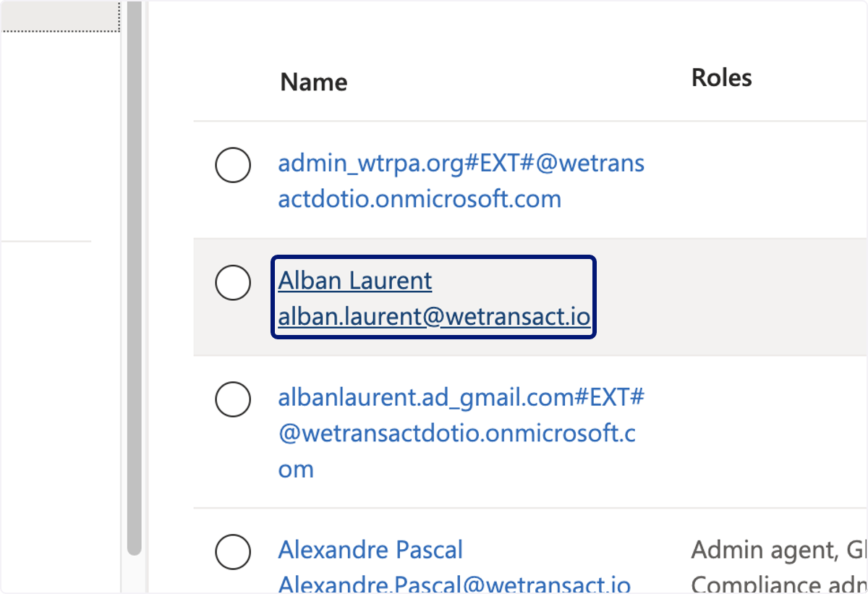Open the Alexandre Pascal user name link

pos(370,550)
